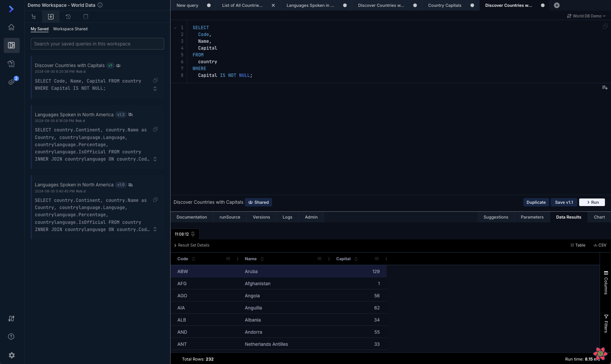This screenshot has width=611, height=364.
Task: Expand Result Set Details
Action: tap(192, 245)
